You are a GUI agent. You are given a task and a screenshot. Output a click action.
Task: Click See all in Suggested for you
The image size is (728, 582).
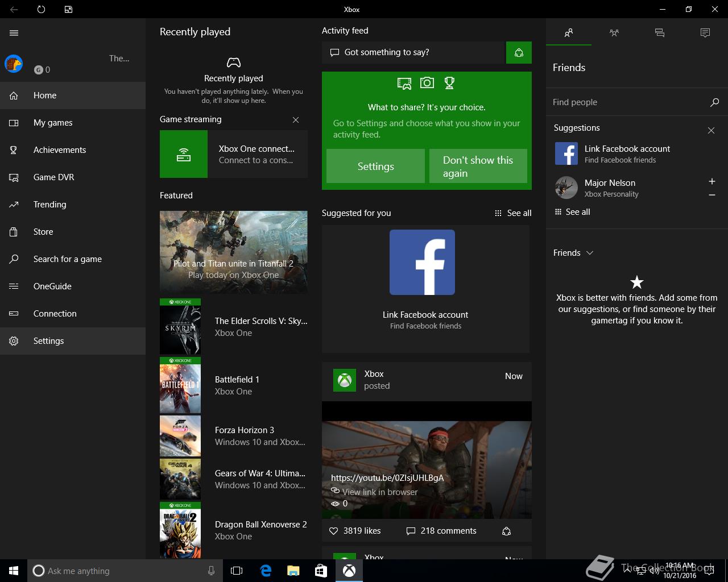513,213
